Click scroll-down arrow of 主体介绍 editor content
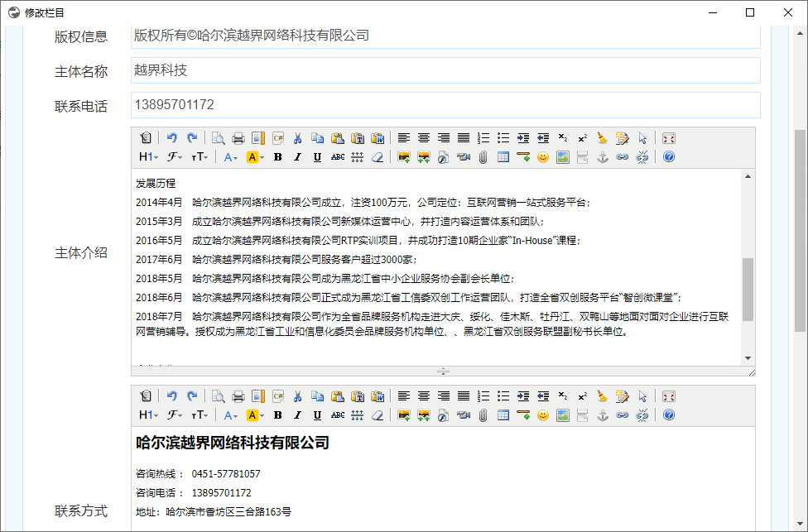The image size is (808, 532). [748, 358]
